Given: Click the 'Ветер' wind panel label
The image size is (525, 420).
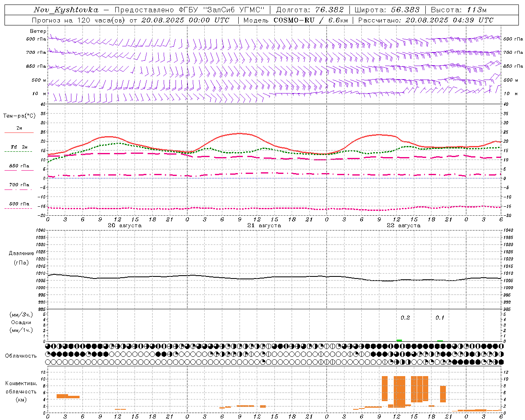Looking at the screenshot, I should coord(38,31).
